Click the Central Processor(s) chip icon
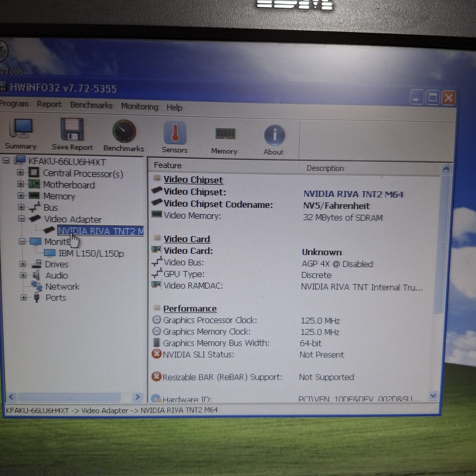The width and height of the screenshot is (476, 476). point(34,172)
